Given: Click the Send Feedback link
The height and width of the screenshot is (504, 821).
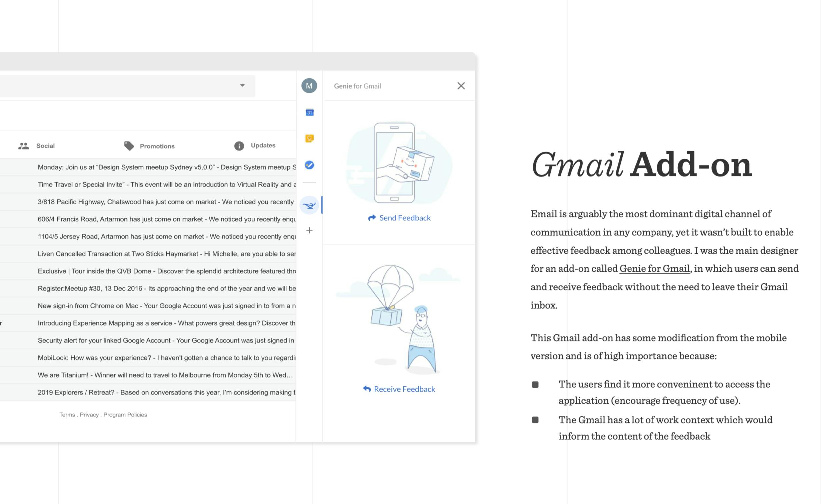Looking at the screenshot, I should pos(399,218).
